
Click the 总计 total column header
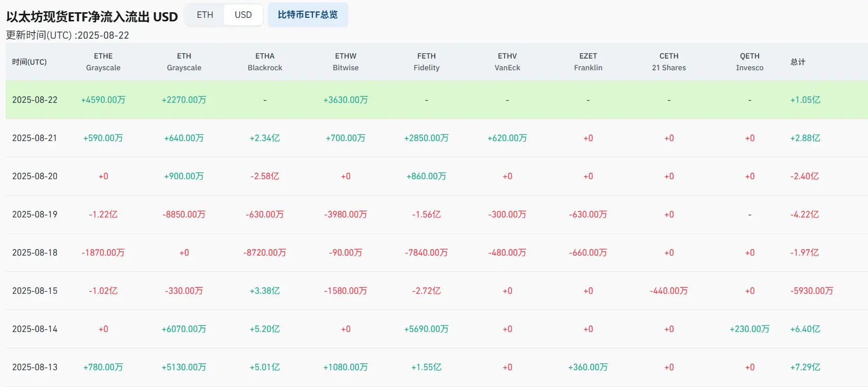(x=798, y=62)
